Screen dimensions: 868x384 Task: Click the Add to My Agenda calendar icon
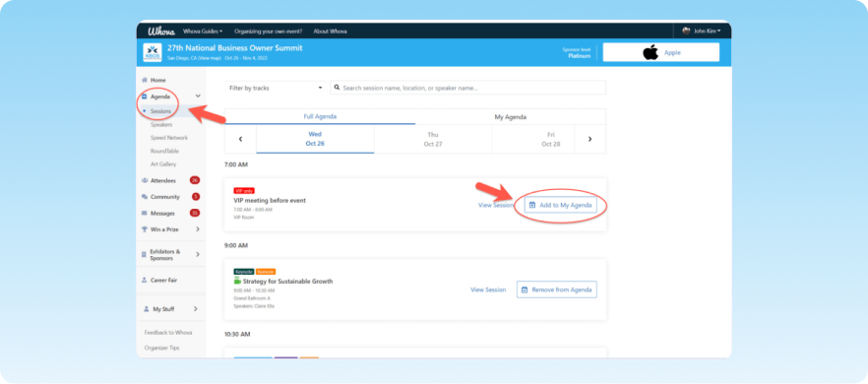[x=532, y=205]
